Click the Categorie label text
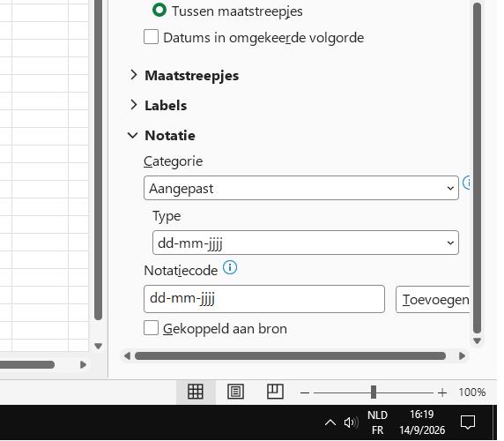The width and height of the screenshot is (504, 441). 173,161
